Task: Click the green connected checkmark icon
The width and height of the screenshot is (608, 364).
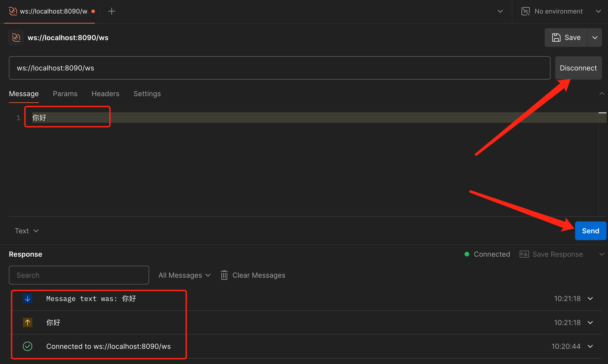Action: pos(28,346)
